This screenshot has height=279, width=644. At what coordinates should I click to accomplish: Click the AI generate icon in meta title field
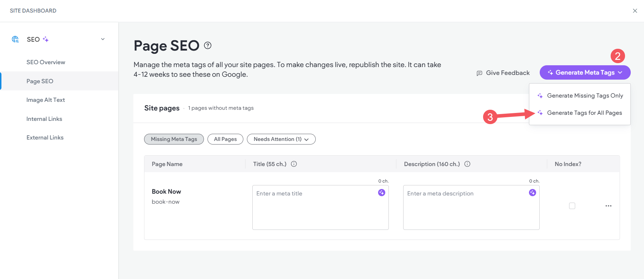coord(382,193)
